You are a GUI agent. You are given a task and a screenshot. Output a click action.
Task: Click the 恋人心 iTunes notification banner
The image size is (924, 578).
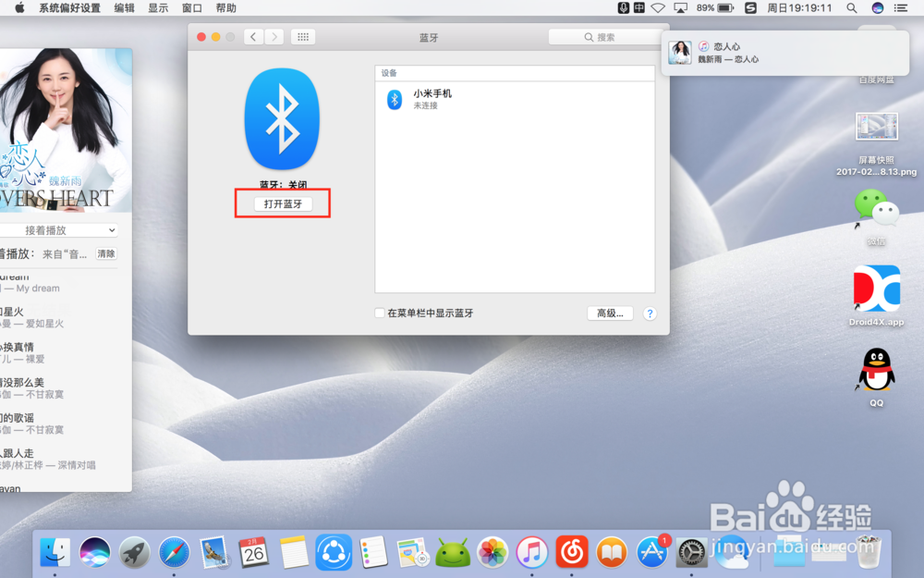click(784, 53)
